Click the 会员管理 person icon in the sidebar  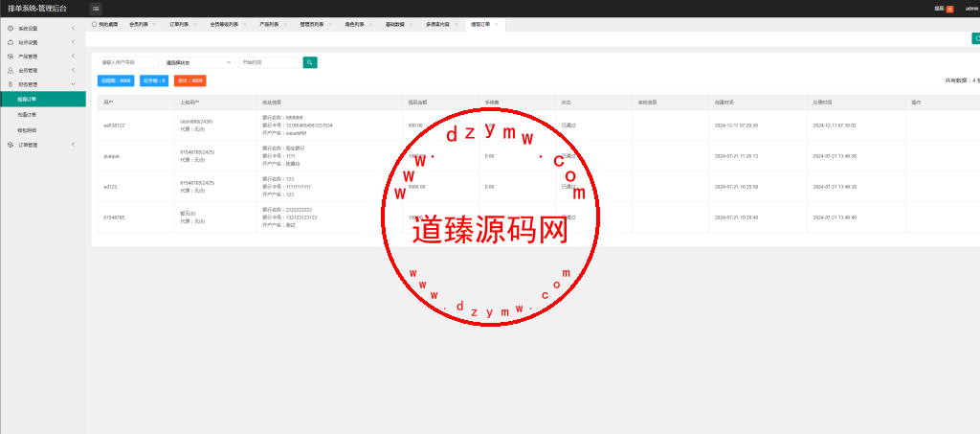pos(10,70)
